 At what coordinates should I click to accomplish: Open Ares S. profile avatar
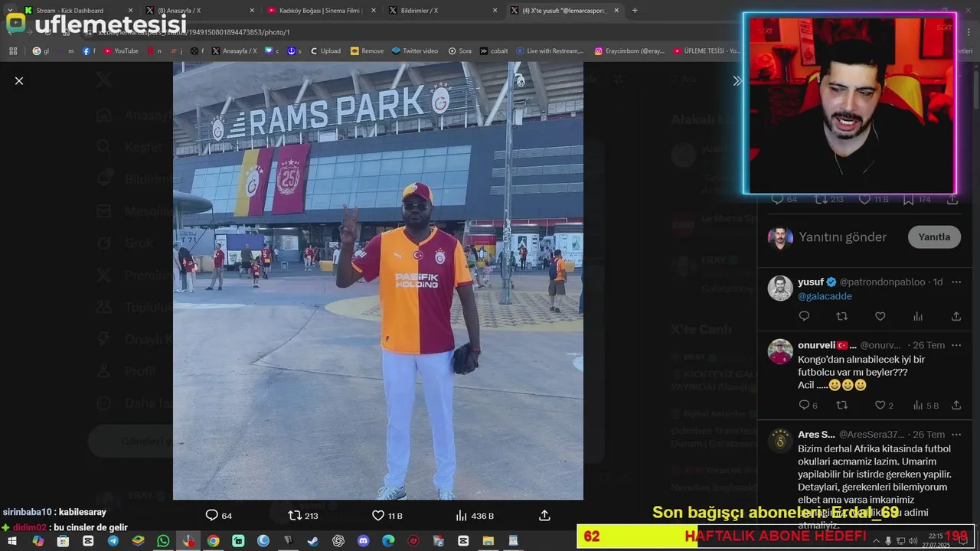coord(780,441)
